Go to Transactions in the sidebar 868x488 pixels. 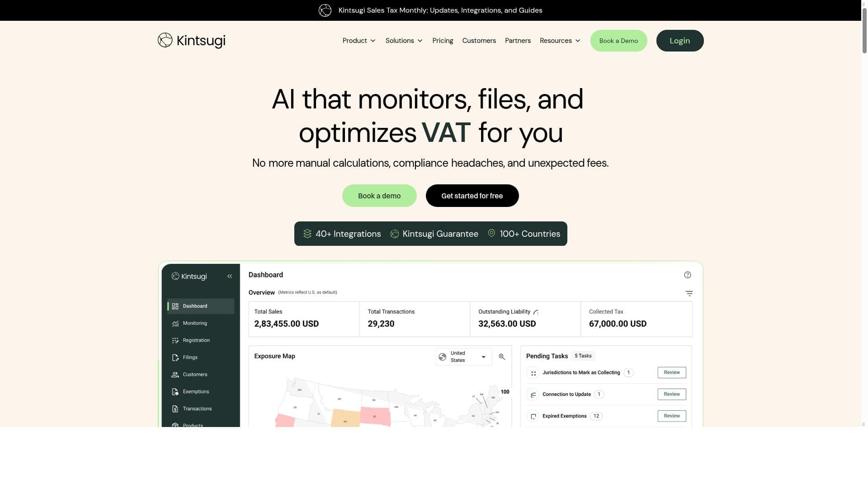pyautogui.click(x=197, y=409)
